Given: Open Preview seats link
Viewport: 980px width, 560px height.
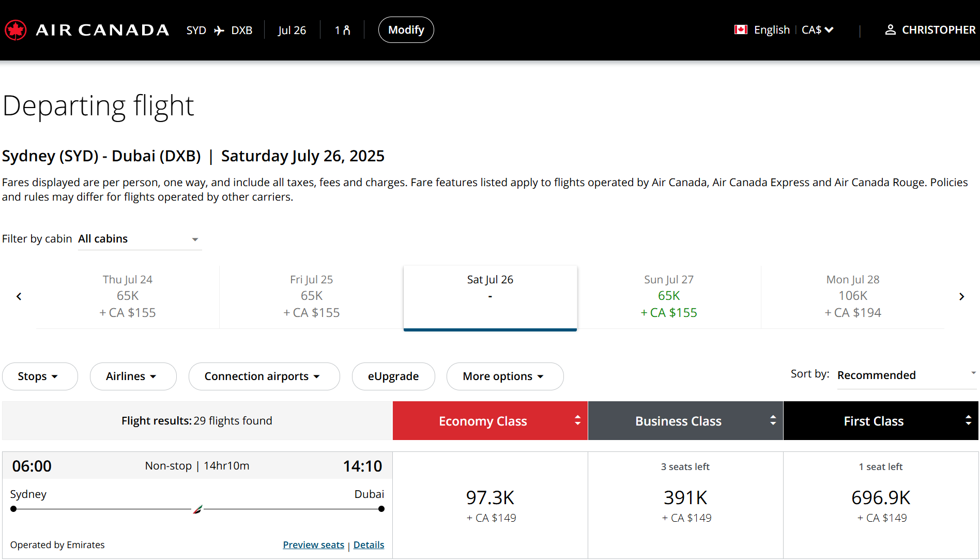Looking at the screenshot, I should (313, 545).
